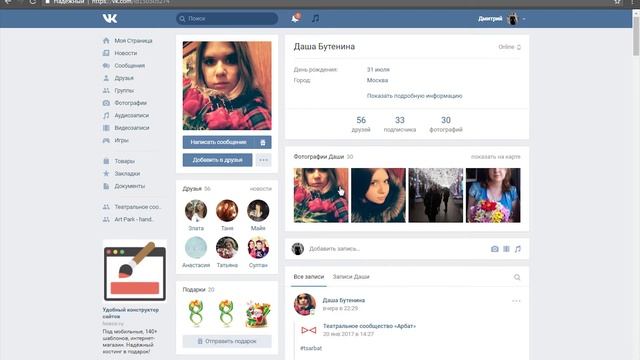Open the music note player icon
The height and width of the screenshot is (360, 640).
pyautogui.click(x=316, y=18)
